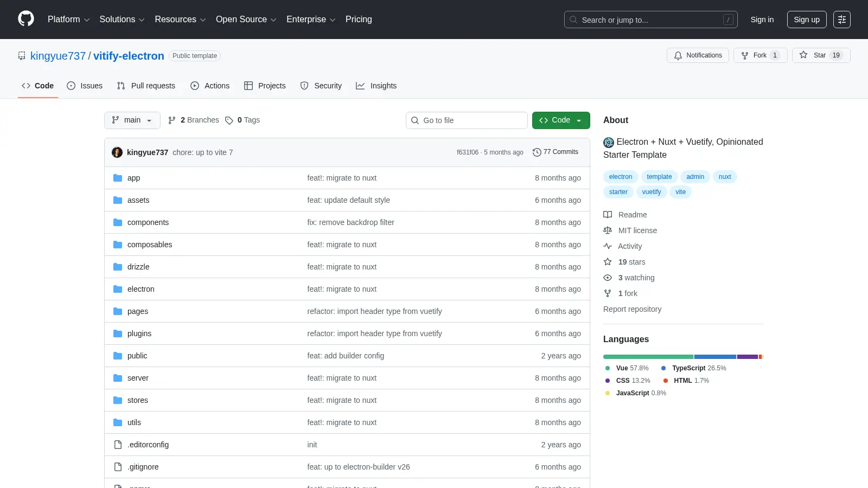868x488 pixels.
Task: Open the Actions tab
Action: pos(210,86)
